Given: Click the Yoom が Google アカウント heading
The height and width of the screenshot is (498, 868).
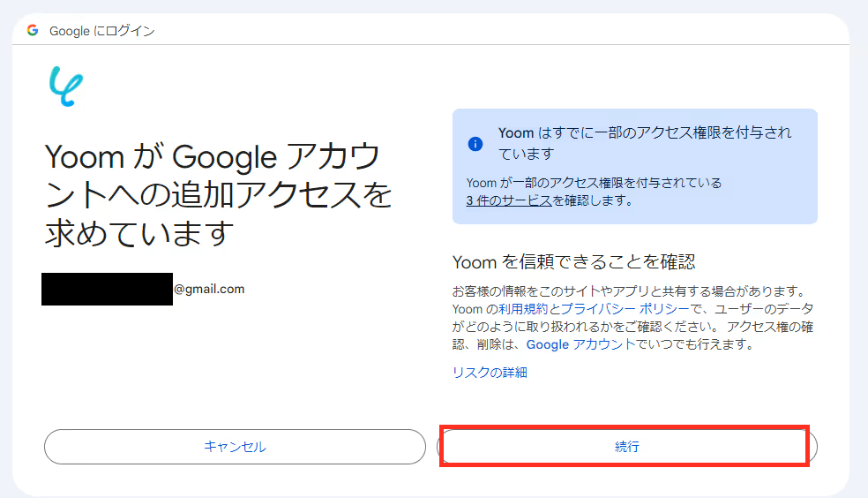Looking at the screenshot, I should click(219, 194).
